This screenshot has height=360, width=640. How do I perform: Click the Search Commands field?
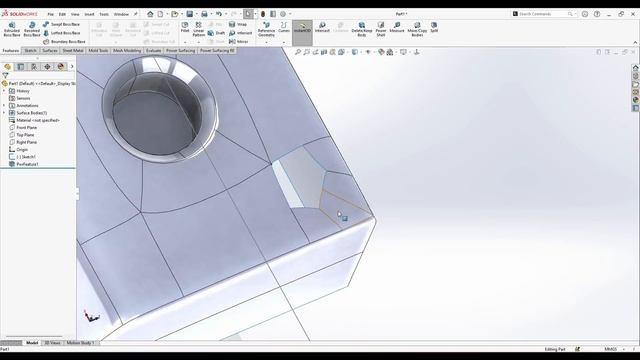coord(544,14)
